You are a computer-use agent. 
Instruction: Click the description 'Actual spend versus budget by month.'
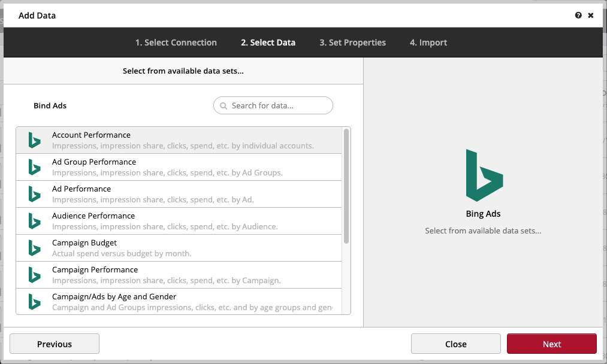[x=122, y=253]
